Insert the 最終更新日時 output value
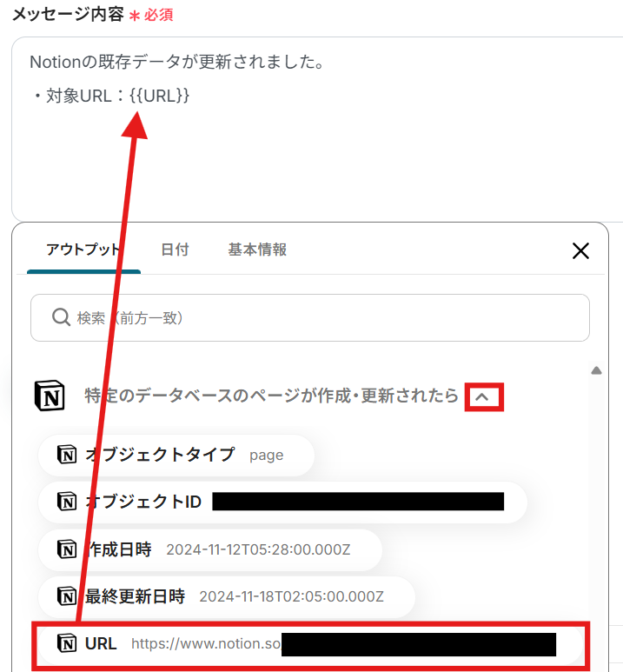 pos(227,596)
